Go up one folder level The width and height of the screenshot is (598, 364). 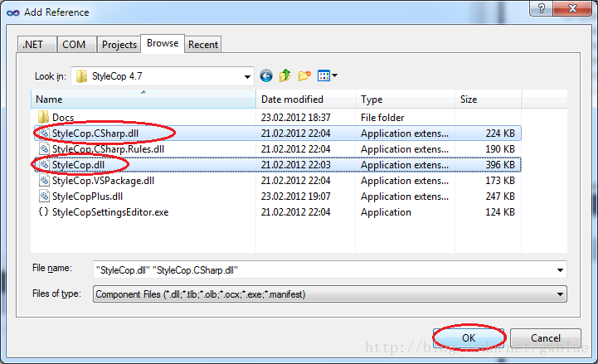pyautogui.click(x=284, y=75)
